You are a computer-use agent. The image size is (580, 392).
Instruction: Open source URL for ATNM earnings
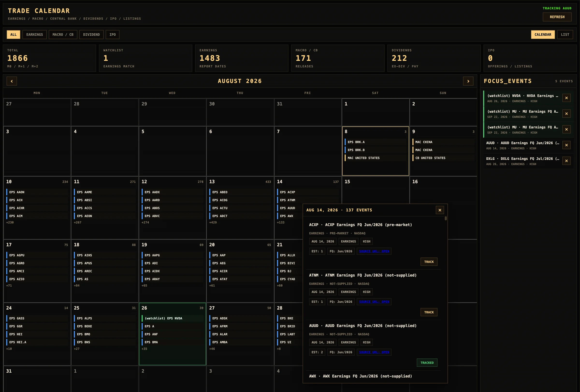click(x=374, y=302)
